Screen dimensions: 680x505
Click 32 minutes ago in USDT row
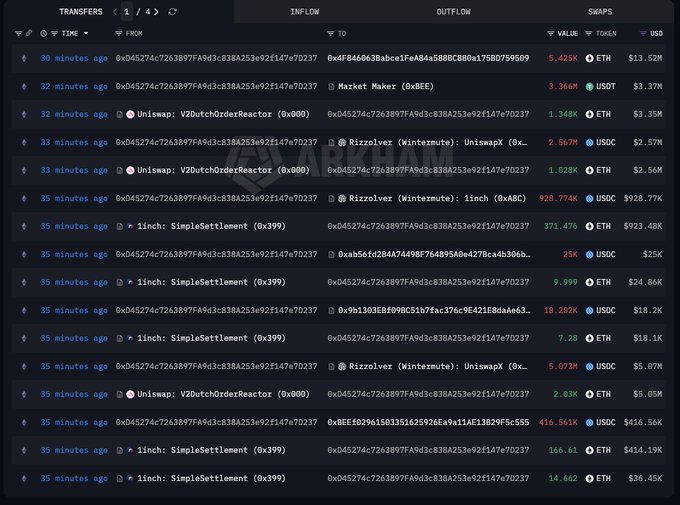pyautogui.click(x=74, y=86)
